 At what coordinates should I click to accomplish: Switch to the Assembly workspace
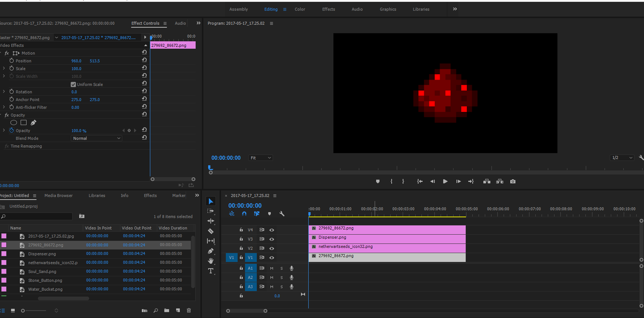coord(239,9)
